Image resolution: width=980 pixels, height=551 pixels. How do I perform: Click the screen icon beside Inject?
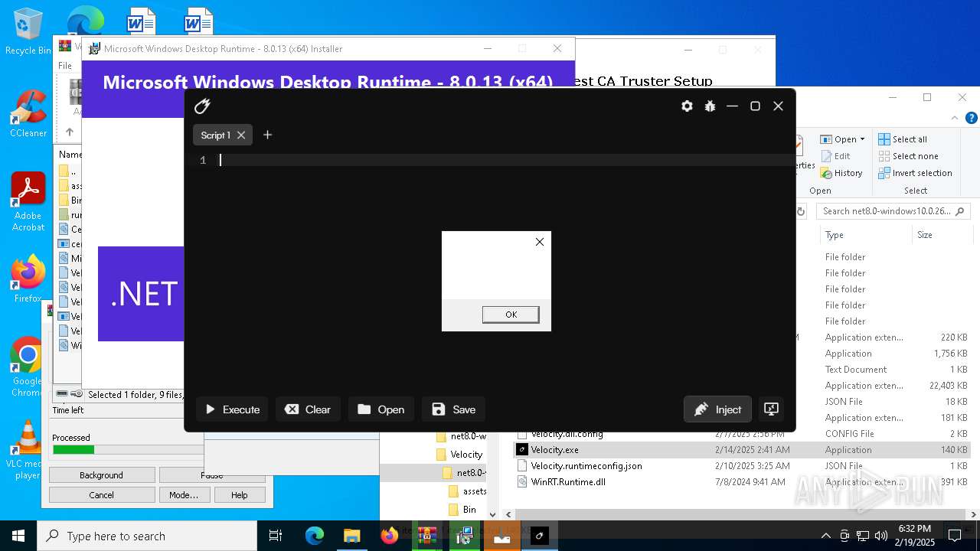click(771, 409)
